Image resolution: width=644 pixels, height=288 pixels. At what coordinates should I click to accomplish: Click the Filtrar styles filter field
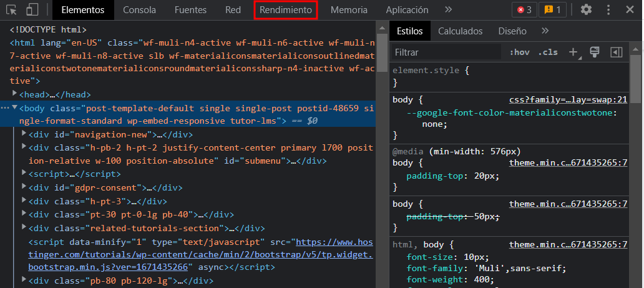(x=446, y=52)
